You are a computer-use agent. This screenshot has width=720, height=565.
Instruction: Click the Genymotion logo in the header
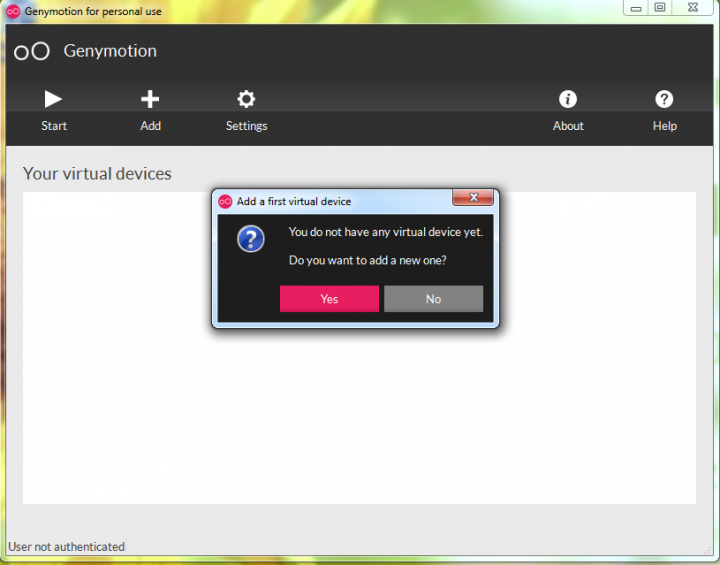32,51
